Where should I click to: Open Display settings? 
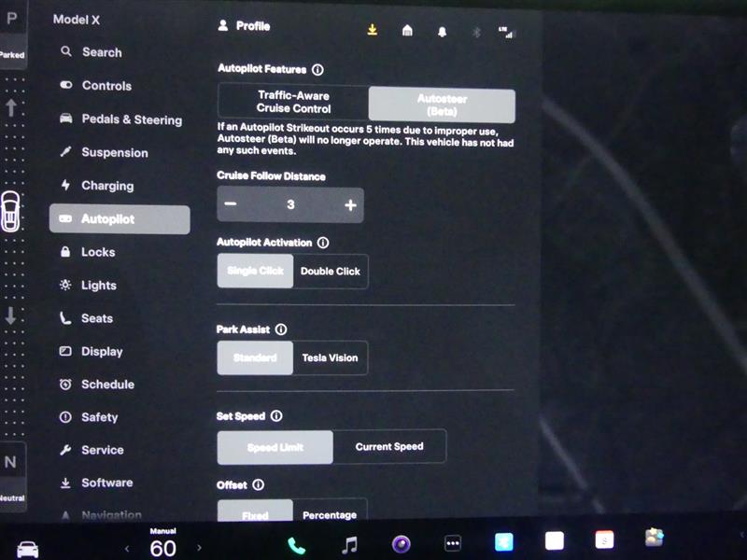pos(92,352)
